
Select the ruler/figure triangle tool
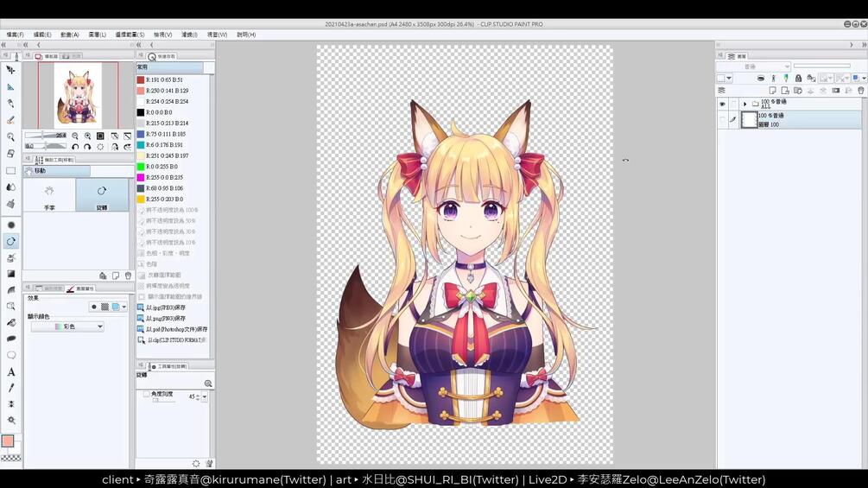pos(10,86)
